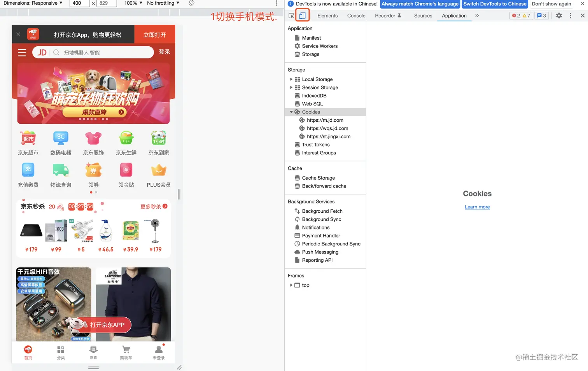Tap the 立即打开 button
588x371 pixels.
point(154,35)
